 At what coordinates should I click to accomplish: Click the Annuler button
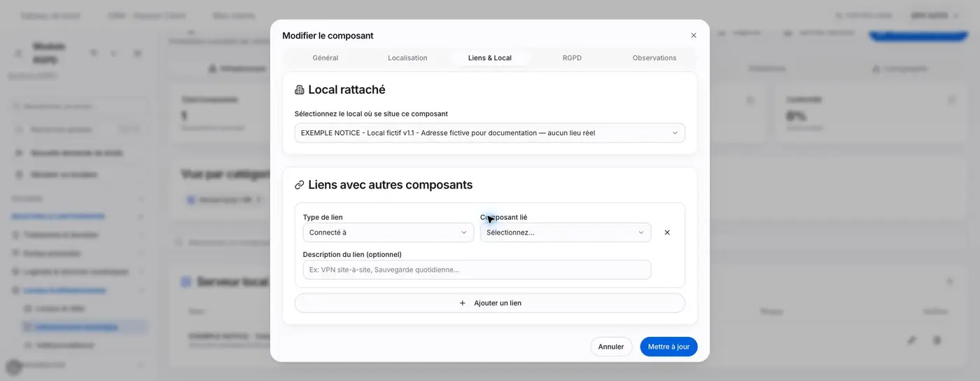611,347
